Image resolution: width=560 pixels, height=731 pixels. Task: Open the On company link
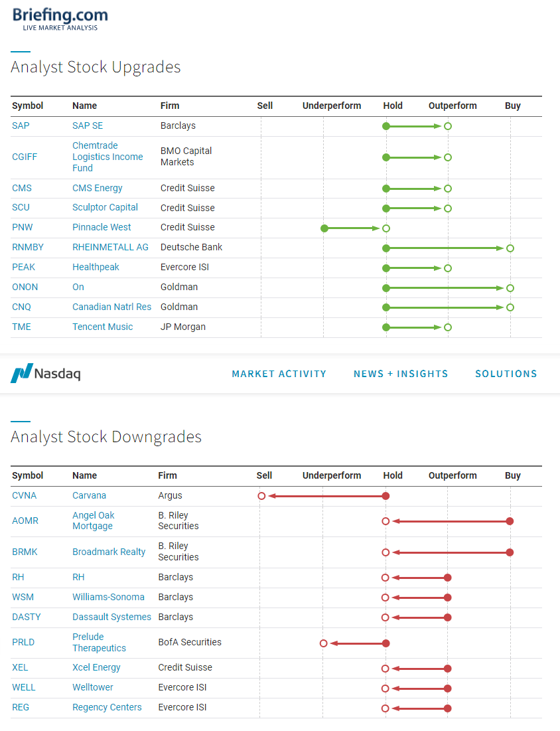pyautogui.click(x=78, y=287)
